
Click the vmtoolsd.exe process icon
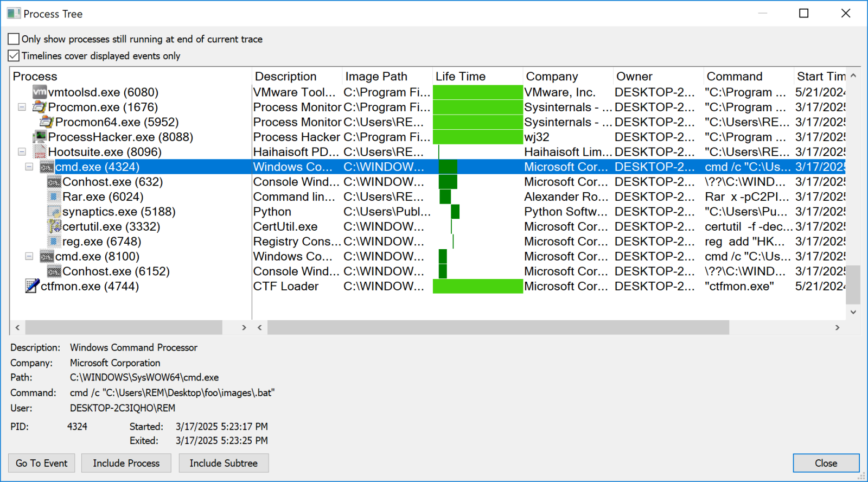coord(40,92)
